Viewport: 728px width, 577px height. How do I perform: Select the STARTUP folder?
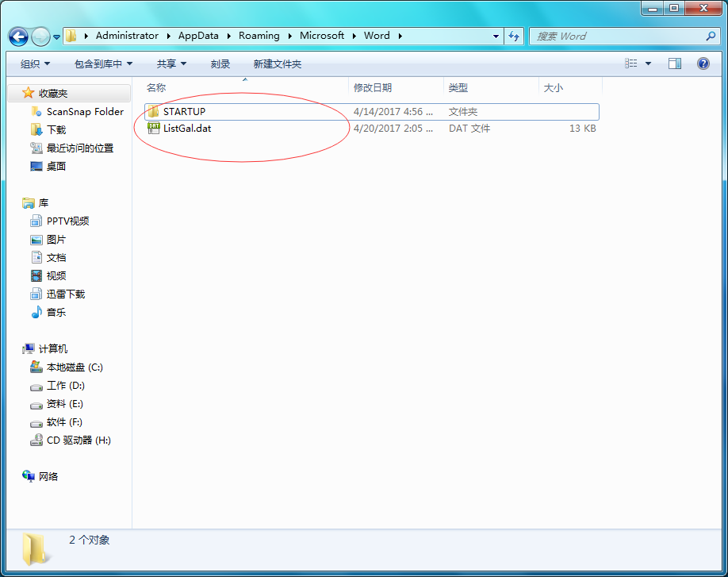tap(371, 111)
